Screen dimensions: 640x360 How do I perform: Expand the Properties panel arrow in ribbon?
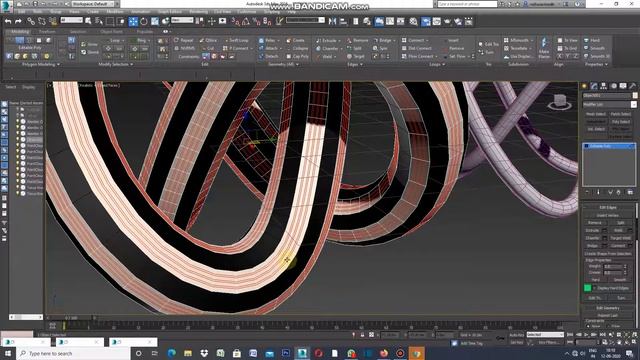click(x=606, y=64)
